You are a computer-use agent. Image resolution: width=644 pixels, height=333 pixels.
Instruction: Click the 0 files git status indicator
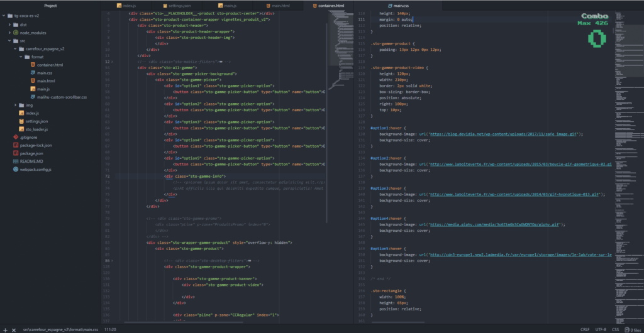pos(633,330)
